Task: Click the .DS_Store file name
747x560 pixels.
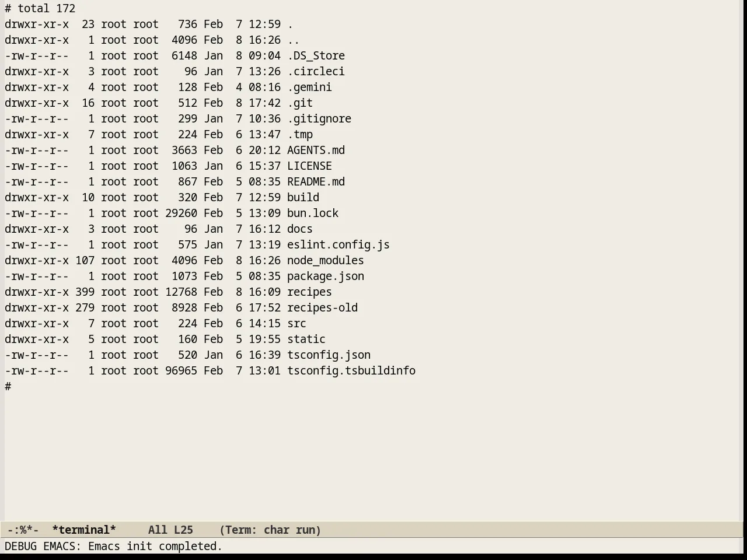Action: (x=316, y=56)
